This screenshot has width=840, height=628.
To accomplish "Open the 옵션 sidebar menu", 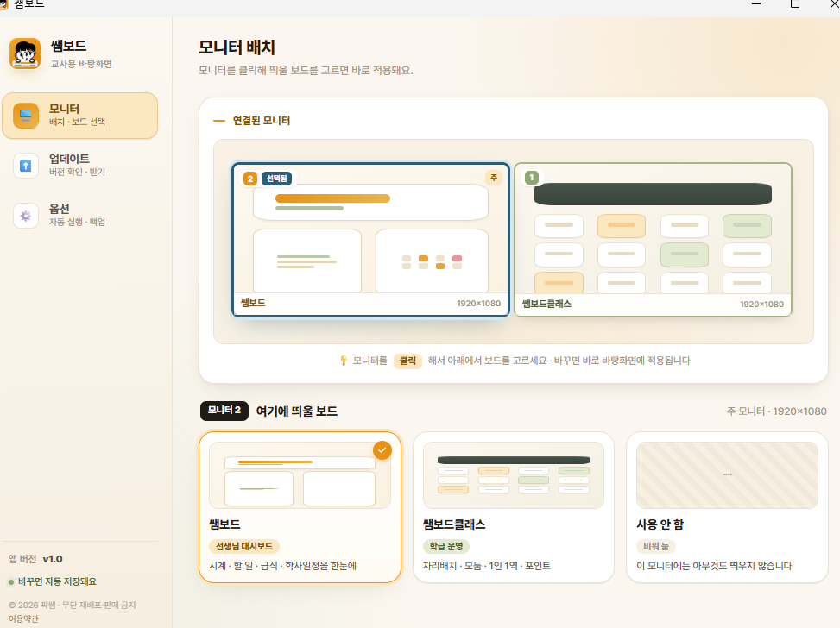I will pos(79,215).
